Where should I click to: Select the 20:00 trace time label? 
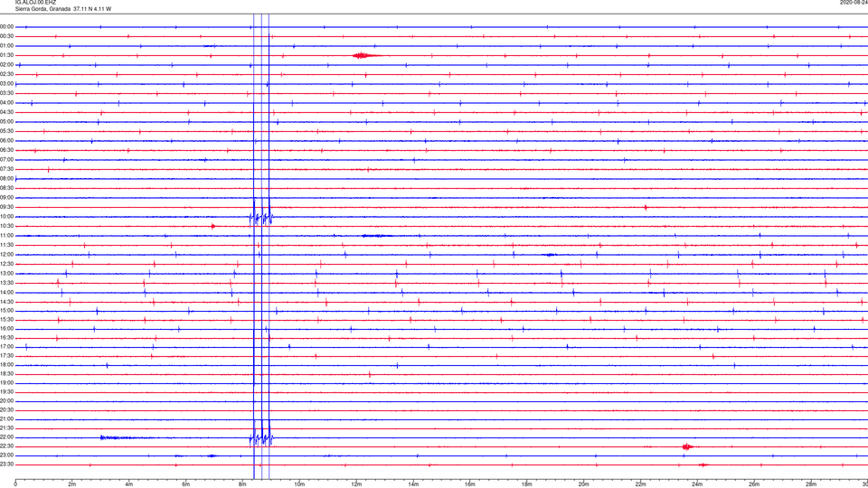click(6, 401)
